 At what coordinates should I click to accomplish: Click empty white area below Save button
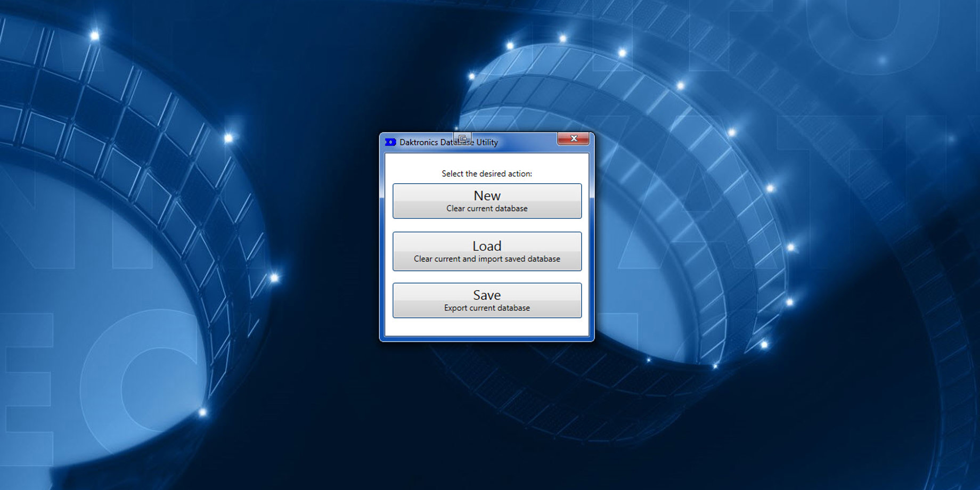(487, 327)
